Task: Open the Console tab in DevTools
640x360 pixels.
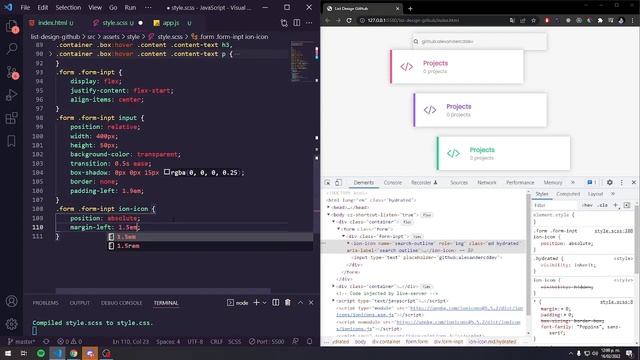Action: coord(393,182)
